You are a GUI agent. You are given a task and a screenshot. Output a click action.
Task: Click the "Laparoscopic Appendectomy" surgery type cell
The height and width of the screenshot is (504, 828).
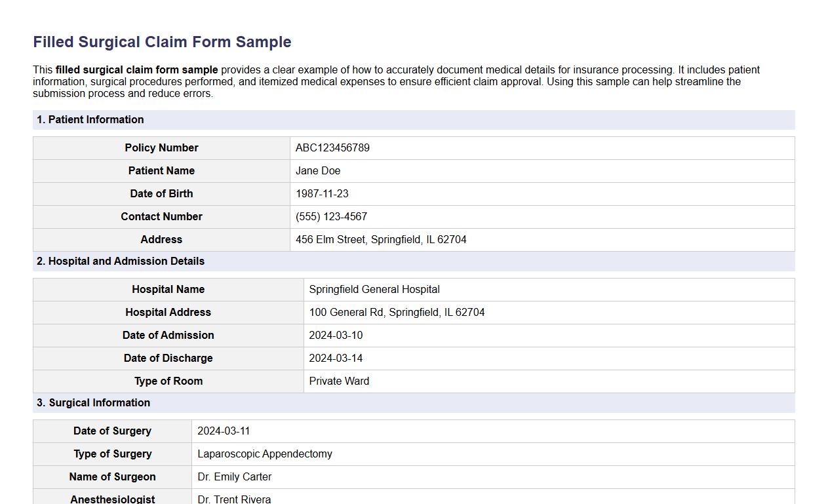point(265,454)
